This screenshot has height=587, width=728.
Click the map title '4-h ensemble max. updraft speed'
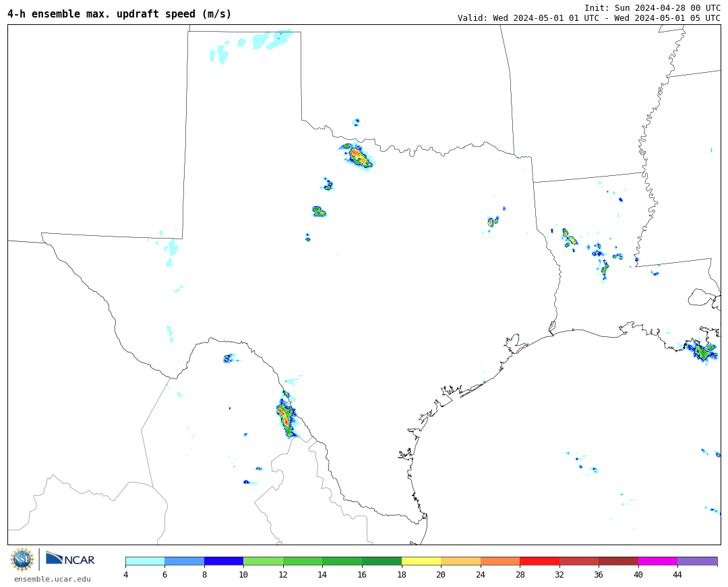119,14
